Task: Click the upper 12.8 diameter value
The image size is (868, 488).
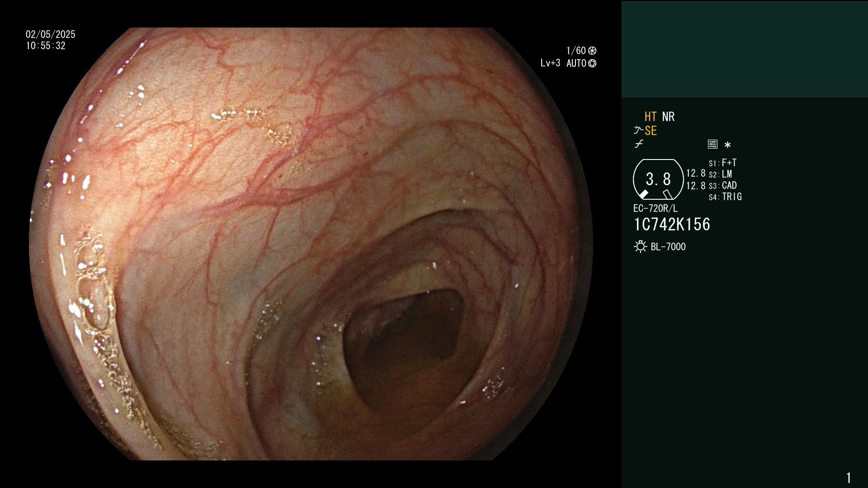Action: (x=696, y=173)
